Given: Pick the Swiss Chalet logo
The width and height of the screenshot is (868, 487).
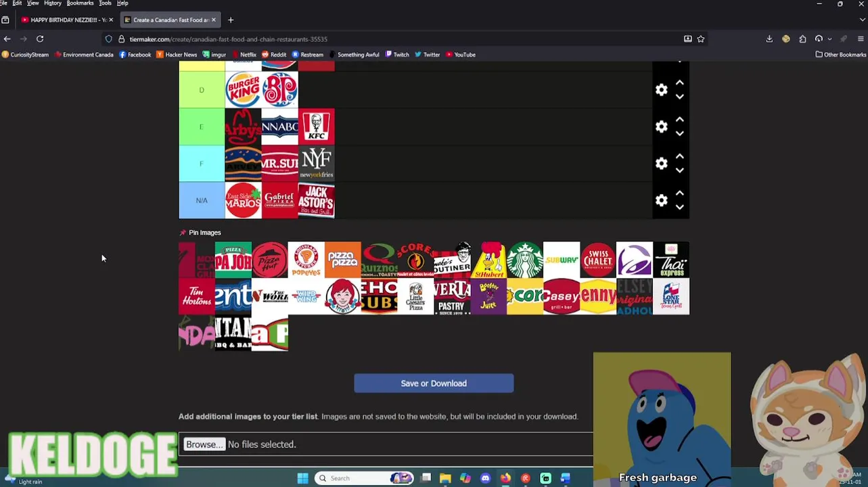Looking at the screenshot, I should (598, 260).
